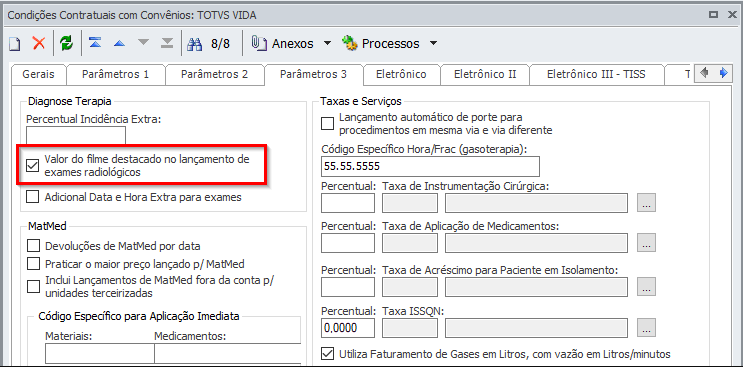Maximize the Condições Contratuais window
Viewport: 743px width, 367px height.
tap(713, 15)
